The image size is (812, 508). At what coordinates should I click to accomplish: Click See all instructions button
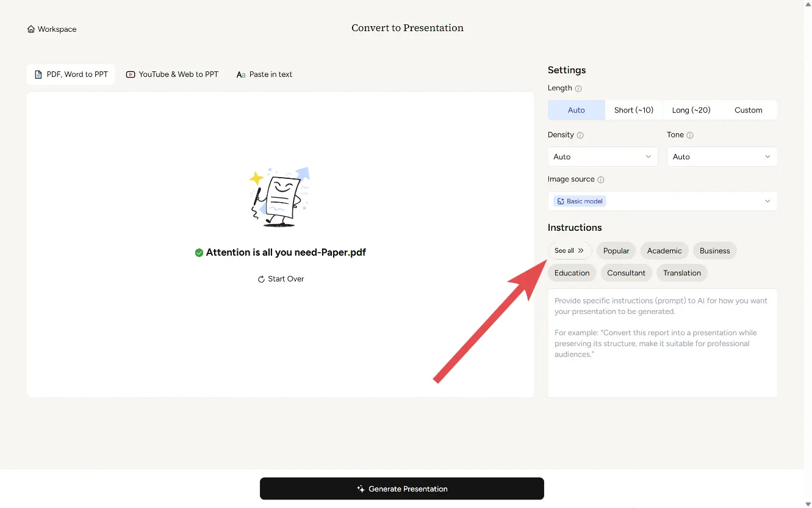pos(569,251)
